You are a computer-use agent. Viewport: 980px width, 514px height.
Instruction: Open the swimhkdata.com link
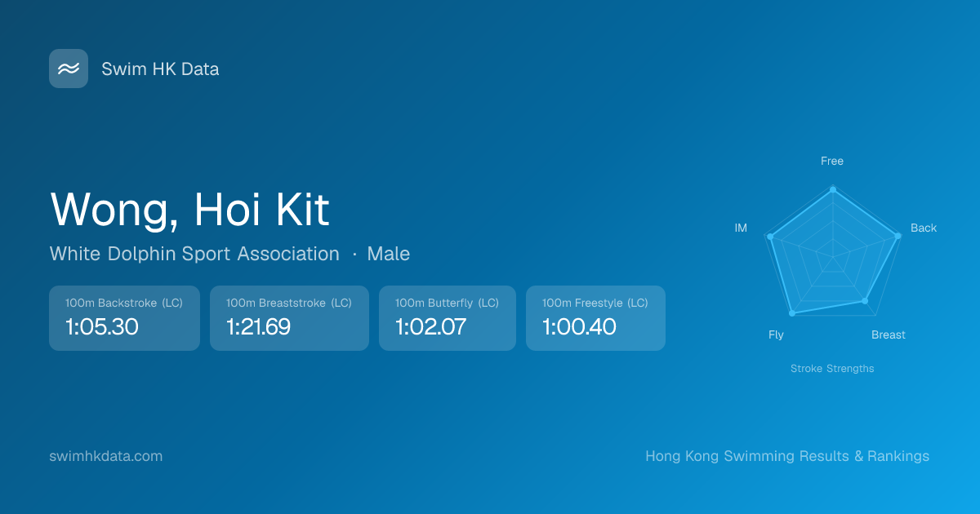pyautogui.click(x=106, y=456)
